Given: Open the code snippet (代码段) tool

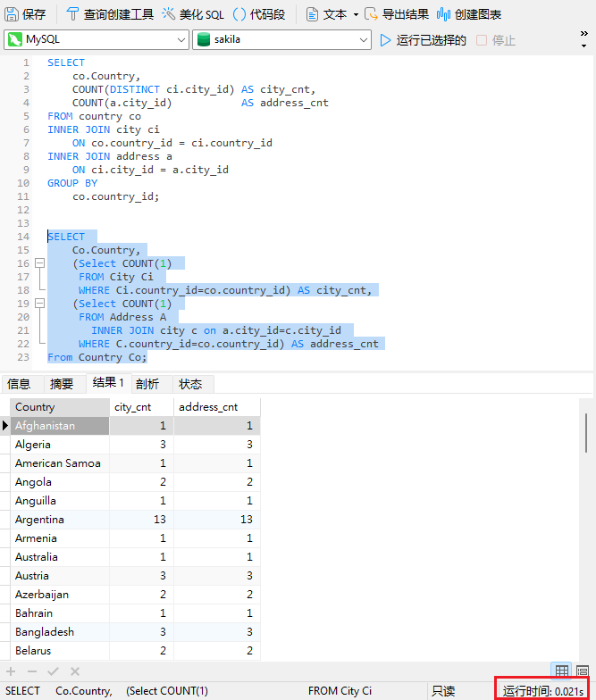Looking at the screenshot, I should tap(259, 14).
